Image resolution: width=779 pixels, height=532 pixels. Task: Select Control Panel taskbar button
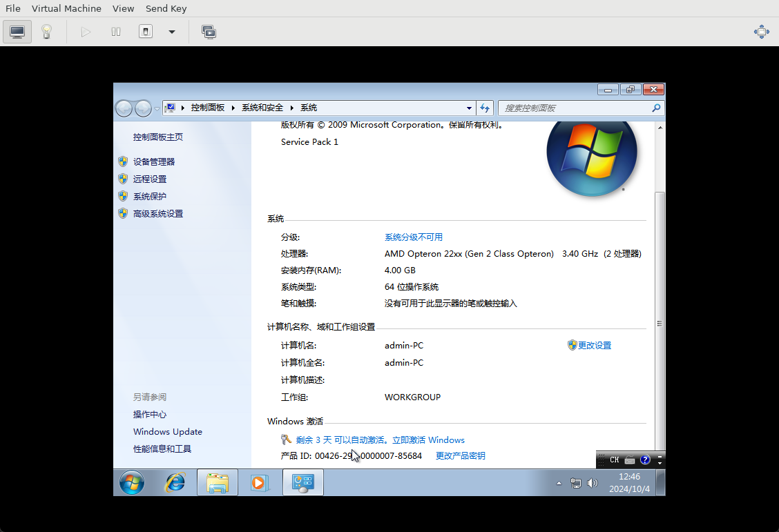[303, 482]
